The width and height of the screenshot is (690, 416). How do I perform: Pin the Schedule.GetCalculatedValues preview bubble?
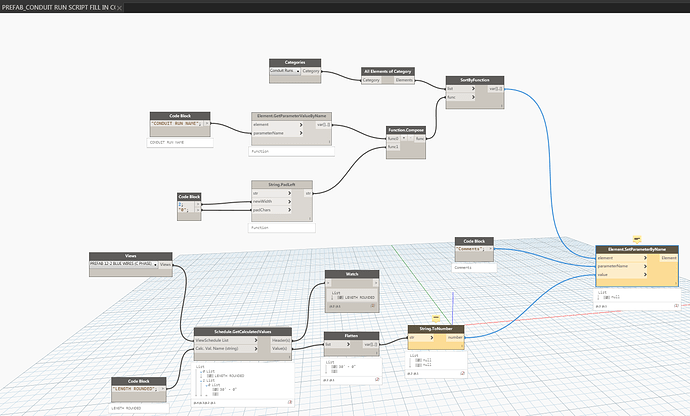pos(290,402)
